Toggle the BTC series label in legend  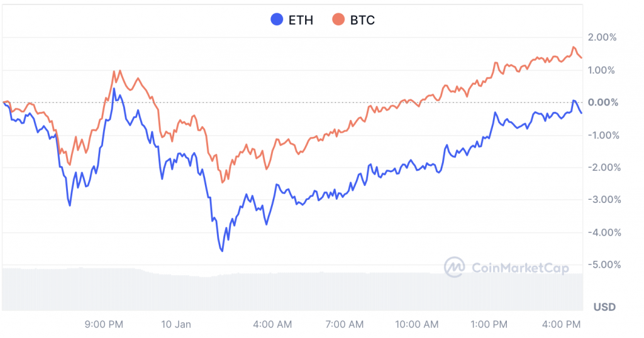pyautogui.click(x=362, y=20)
